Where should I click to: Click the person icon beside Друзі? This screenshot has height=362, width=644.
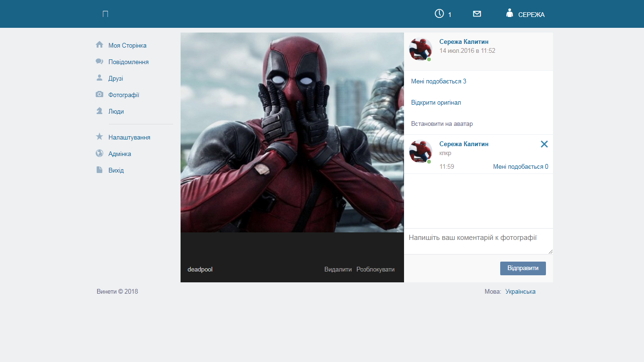coord(99,78)
